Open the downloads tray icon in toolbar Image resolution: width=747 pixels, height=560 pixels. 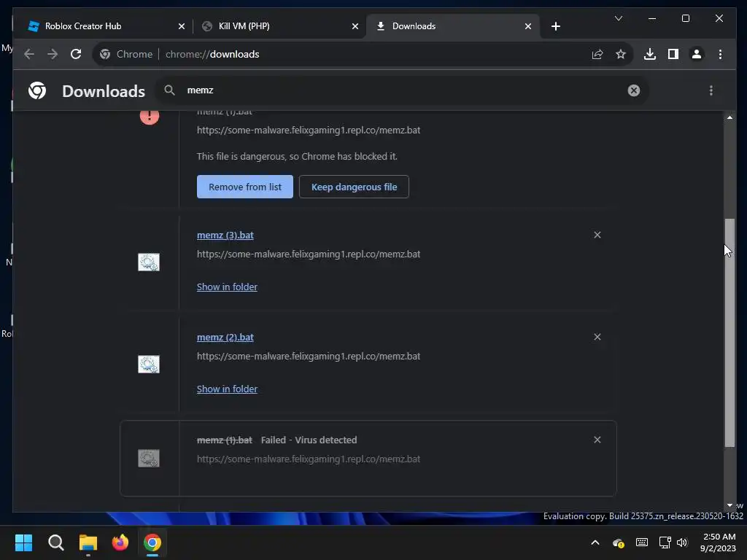tap(650, 54)
